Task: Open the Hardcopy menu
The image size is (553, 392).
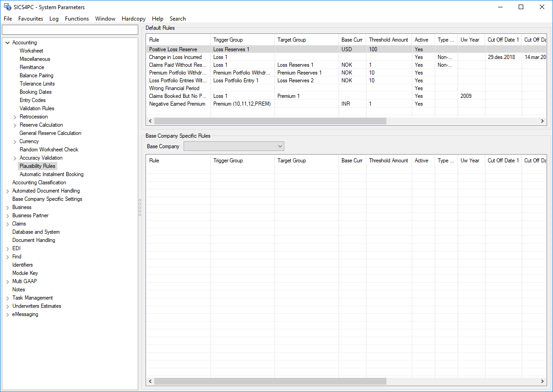Action: point(133,19)
